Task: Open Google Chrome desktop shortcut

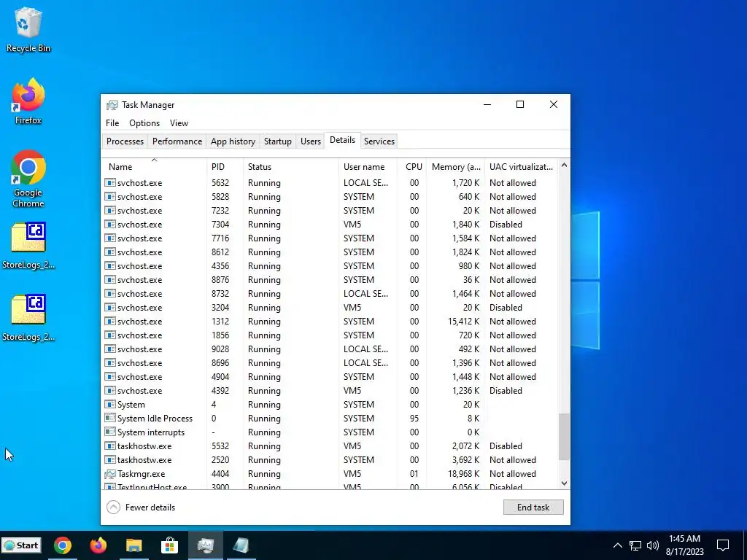Action: click(28, 179)
